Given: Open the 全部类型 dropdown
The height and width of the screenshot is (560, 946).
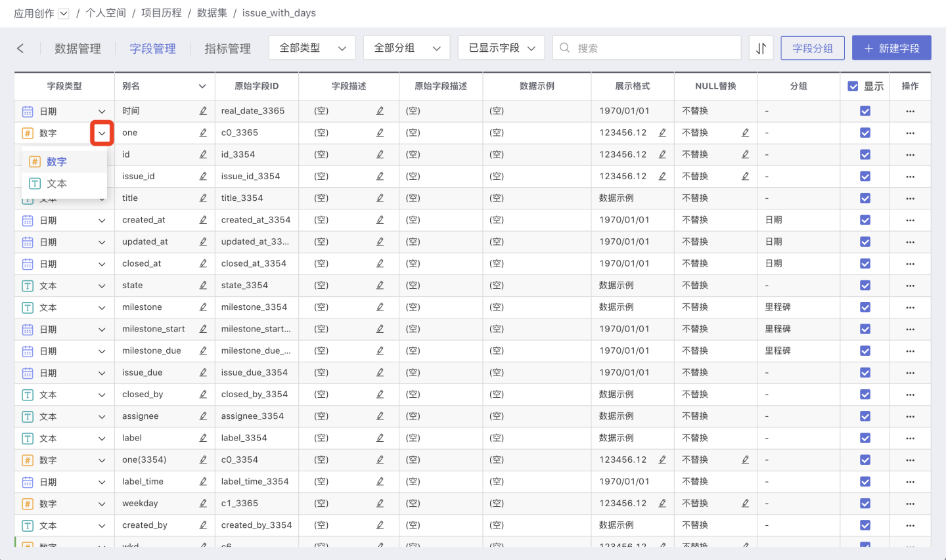Looking at the screenshot, I should [x=312, y=48].
